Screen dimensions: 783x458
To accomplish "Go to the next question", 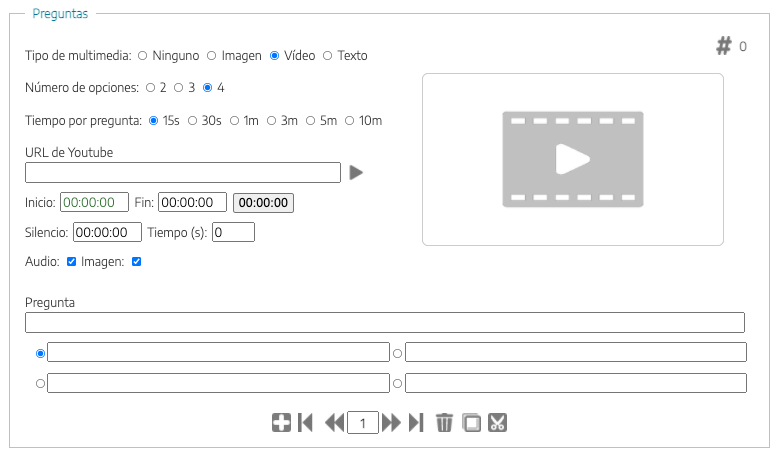I will pyautogui.click(x=391, y=423).
